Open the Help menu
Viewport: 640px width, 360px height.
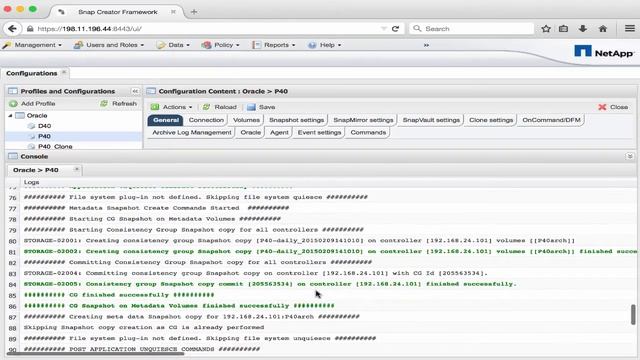pyautogui.click(x=325, y=45)
